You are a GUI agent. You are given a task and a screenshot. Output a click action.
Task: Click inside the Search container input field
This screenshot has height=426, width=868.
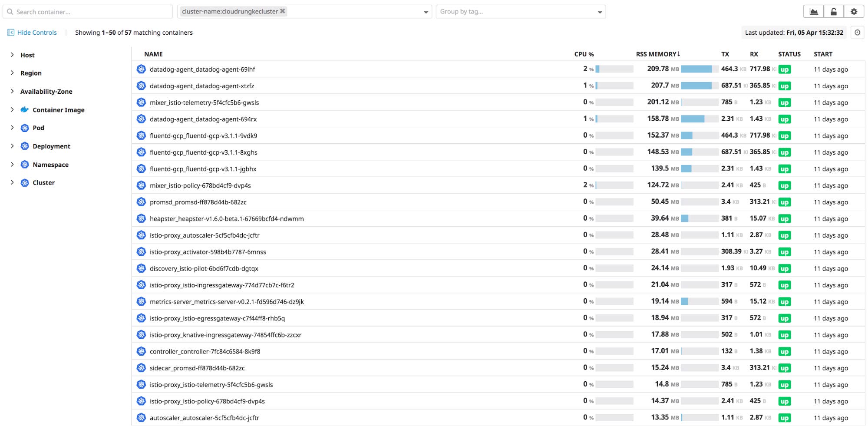tap(87, 11)
